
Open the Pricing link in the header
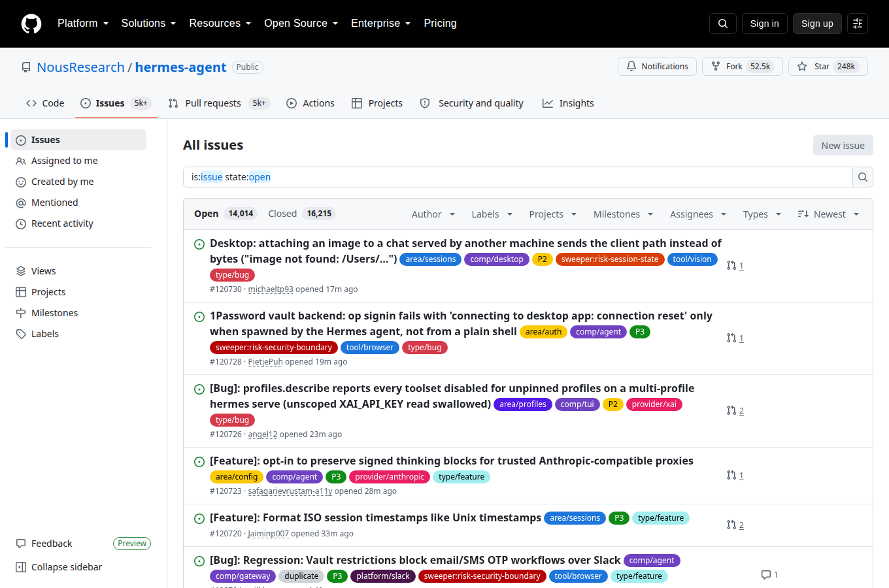click(440, 24)
